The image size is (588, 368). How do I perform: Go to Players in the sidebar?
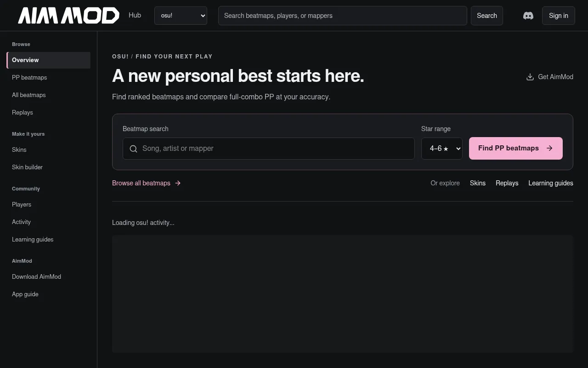[49, 205]
